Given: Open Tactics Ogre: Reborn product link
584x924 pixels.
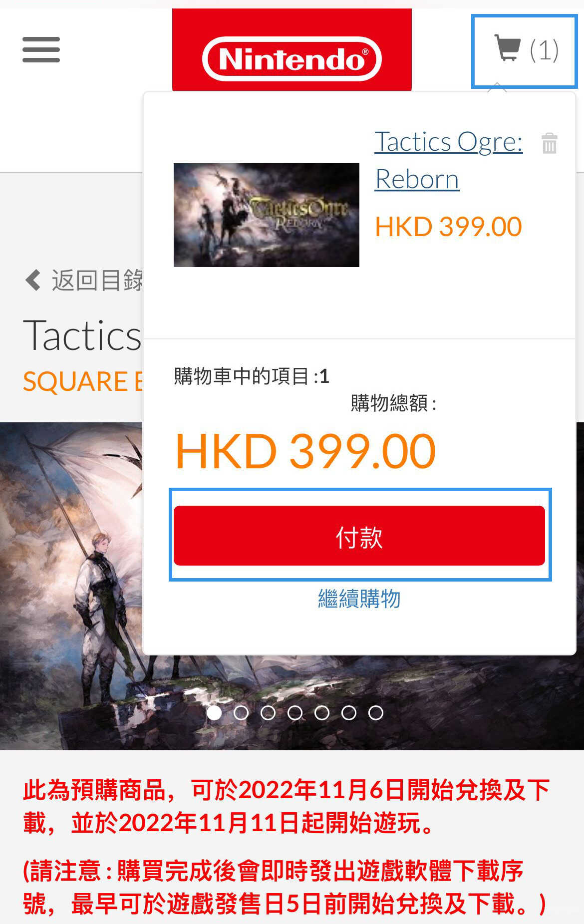Looking at the screenshot, I should click(449, 160).
